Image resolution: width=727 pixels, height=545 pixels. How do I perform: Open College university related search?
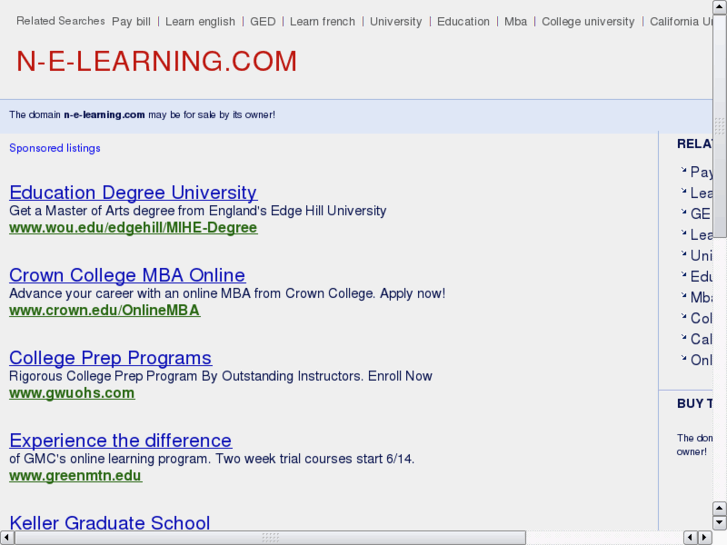588,22
